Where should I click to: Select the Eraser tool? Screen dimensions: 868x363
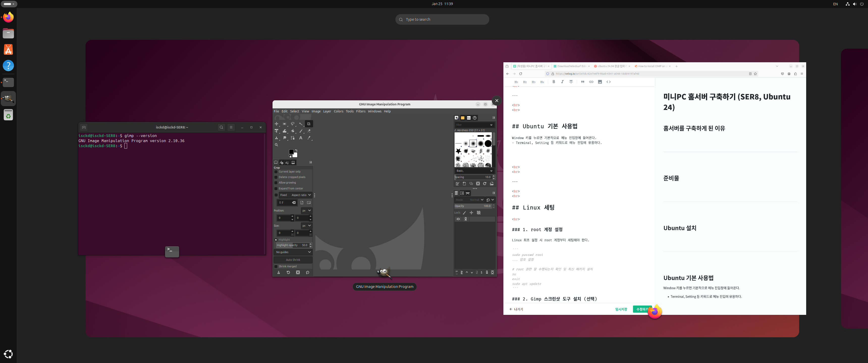pyautogui.click(x=309, y=131)
